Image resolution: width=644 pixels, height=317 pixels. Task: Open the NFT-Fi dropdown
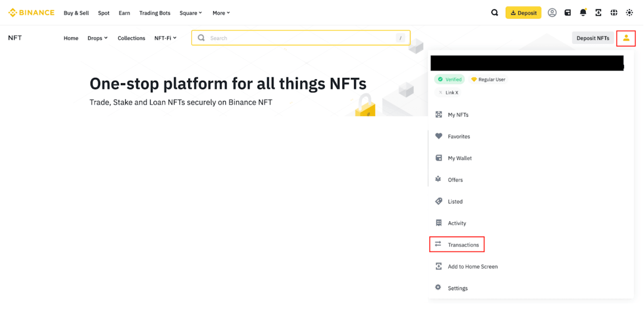click(165, 38)
